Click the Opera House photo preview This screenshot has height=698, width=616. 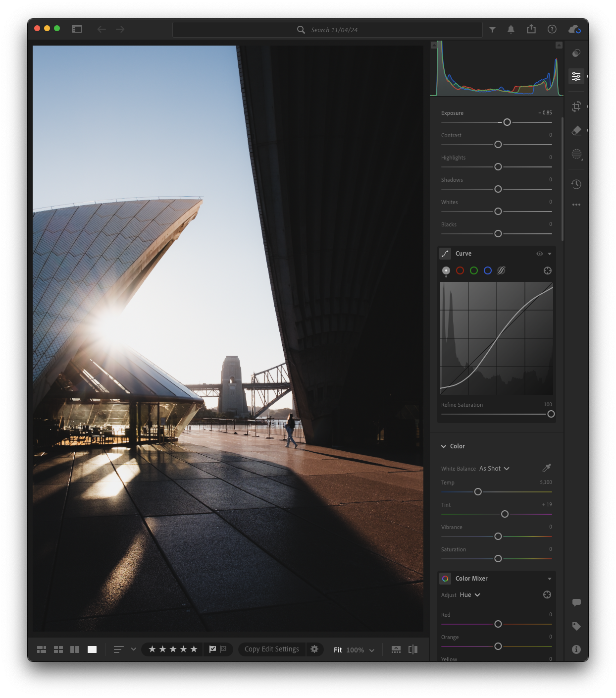coord(228,338)
